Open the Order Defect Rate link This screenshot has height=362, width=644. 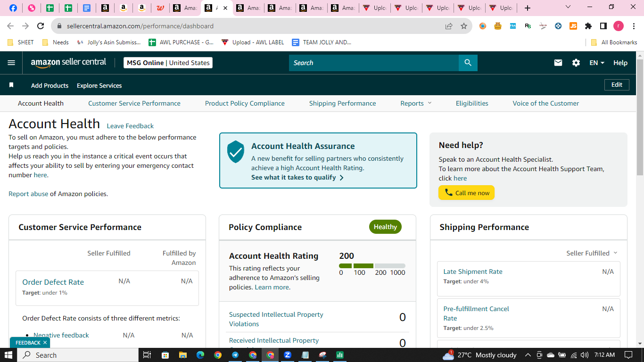53,282
